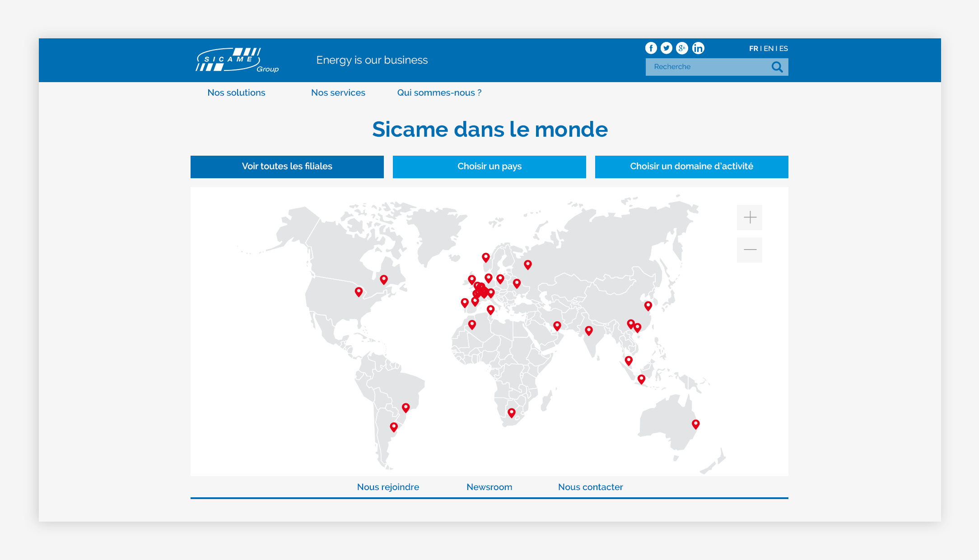Screen dimensions: 979x560
Task: Select the map pin in eastern China near Shanghai
Action: point(648,306)
